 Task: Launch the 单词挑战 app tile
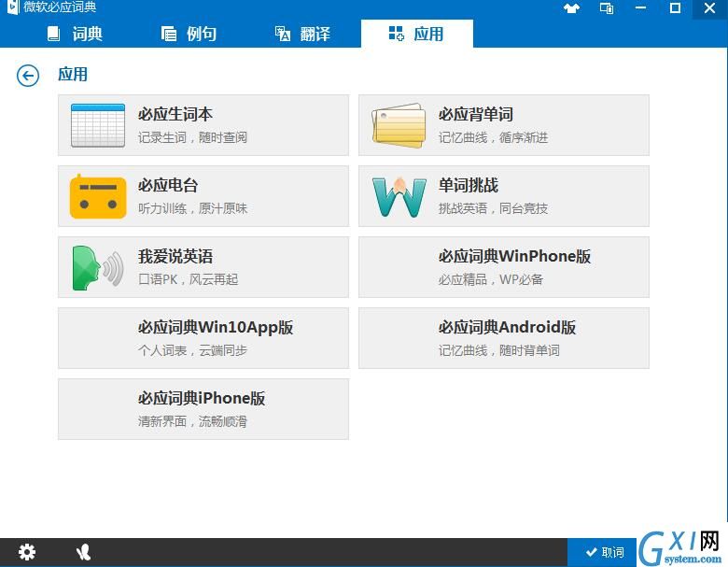point(504,196)
